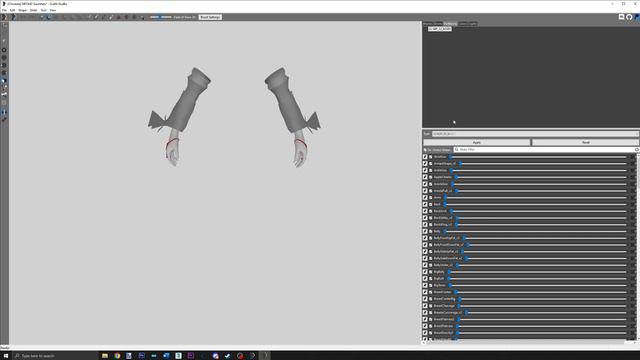Click the New Project toolbar icon

[x=4, y=17]
